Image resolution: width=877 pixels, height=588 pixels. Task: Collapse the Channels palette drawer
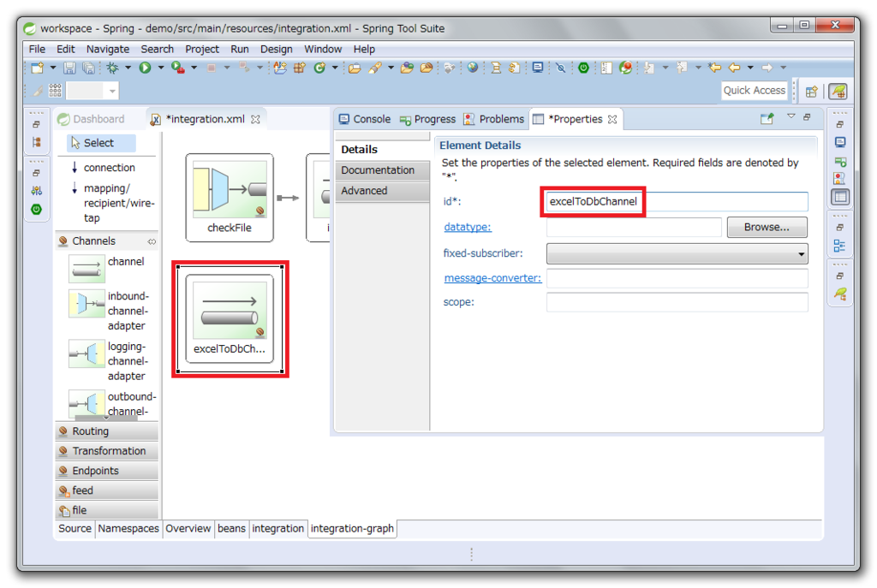[x=107, y=241]
